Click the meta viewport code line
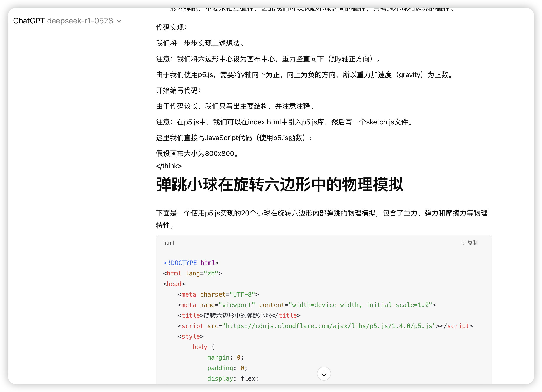 pos(307,305)
